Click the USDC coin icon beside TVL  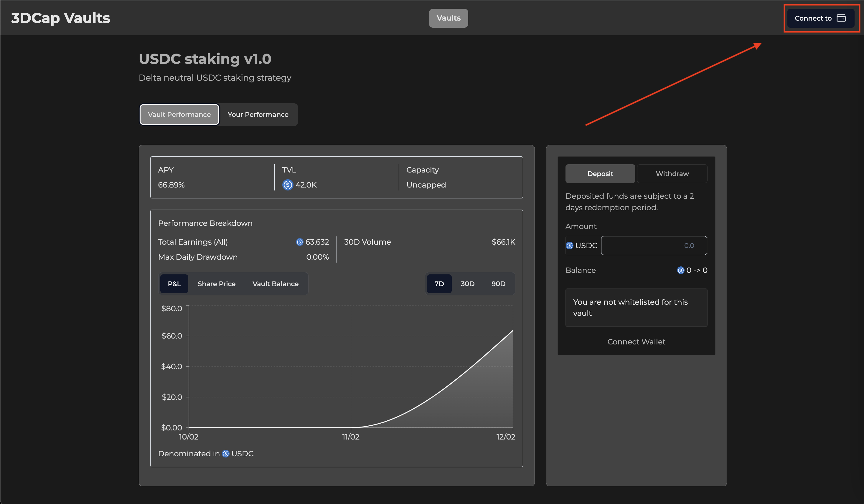pyautogui.click(x=288, y=185)
